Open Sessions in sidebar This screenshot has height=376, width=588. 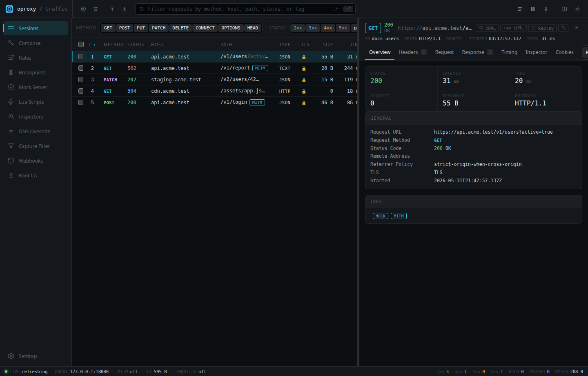click(x=36, y=28)
